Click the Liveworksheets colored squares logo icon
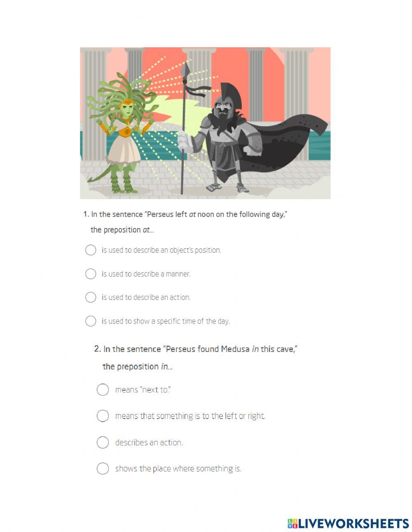 [x=292, y=523]
